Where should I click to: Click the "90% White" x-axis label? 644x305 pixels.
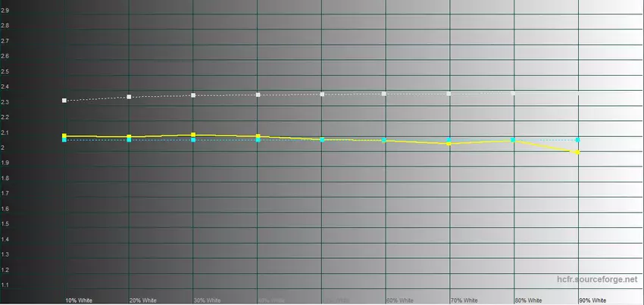592,300
